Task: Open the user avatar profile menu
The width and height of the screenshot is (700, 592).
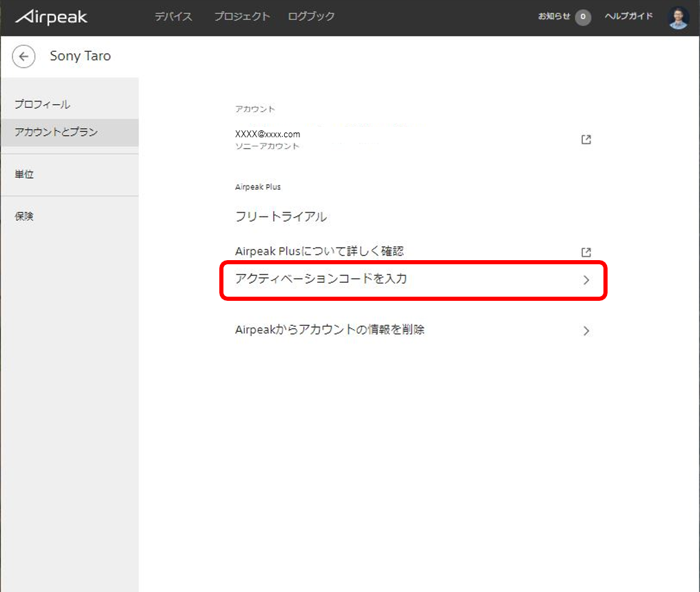Action: (678, 17)
